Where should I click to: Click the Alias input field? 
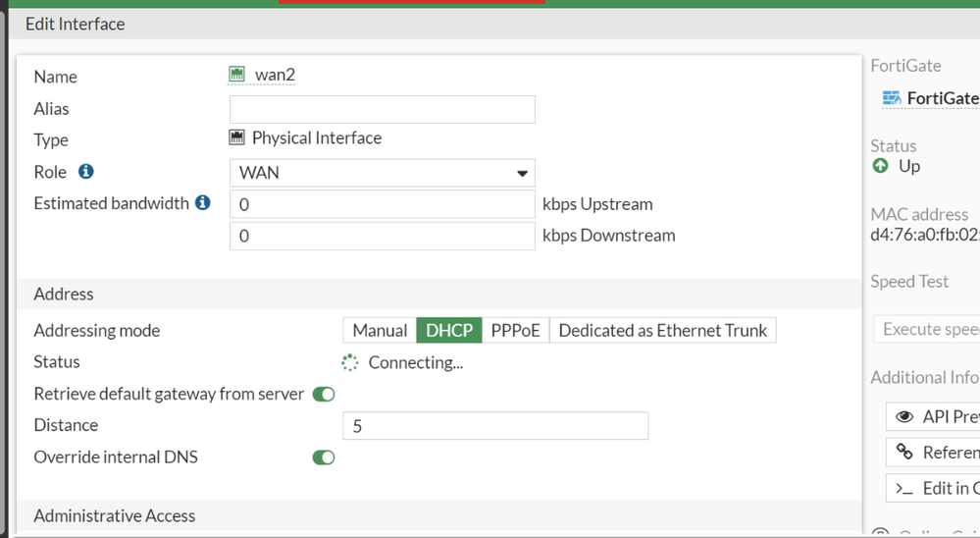(x=382, y=109)
